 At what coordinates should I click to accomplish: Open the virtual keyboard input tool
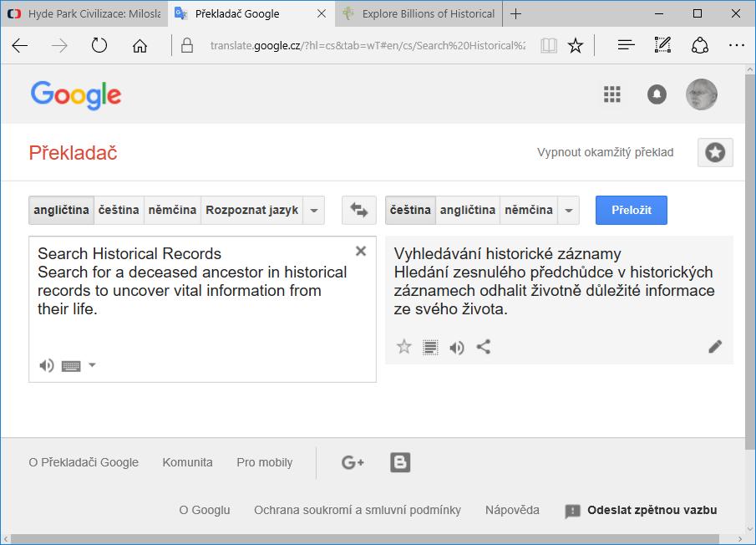point(71,366)
